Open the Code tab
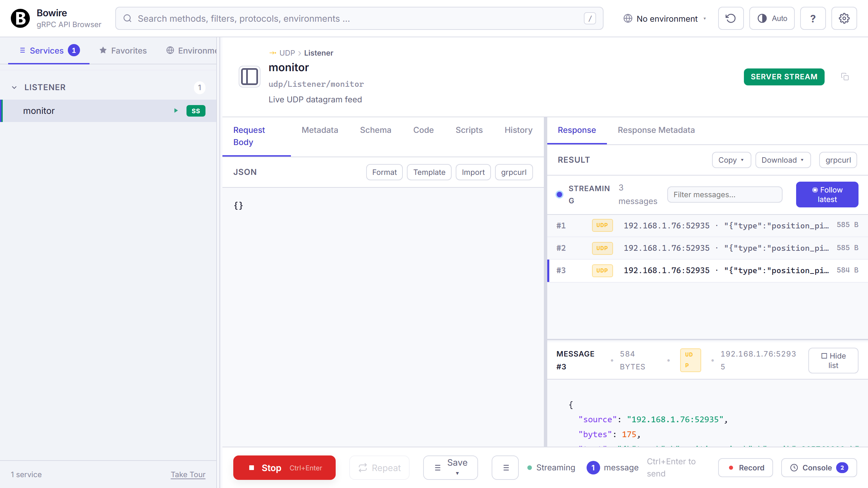 423,130
